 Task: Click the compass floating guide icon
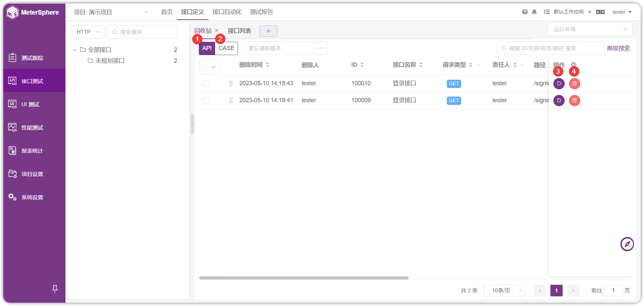627,244
